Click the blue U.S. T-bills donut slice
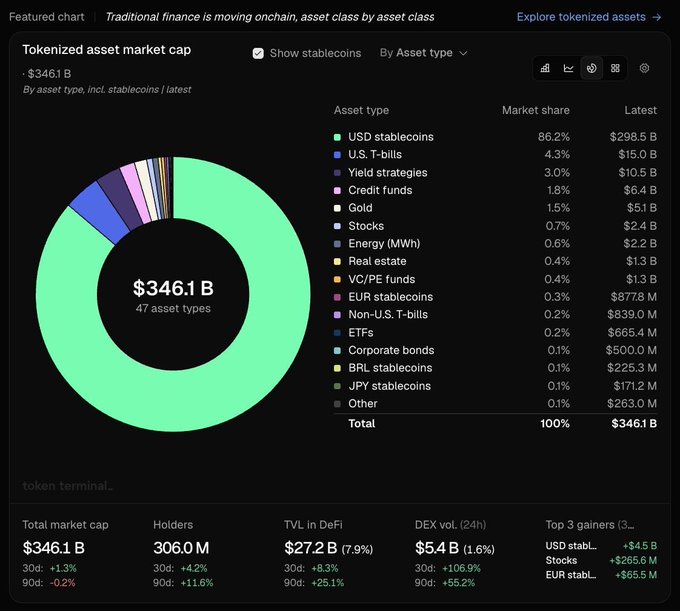680x611 pixels. (99, 212)
